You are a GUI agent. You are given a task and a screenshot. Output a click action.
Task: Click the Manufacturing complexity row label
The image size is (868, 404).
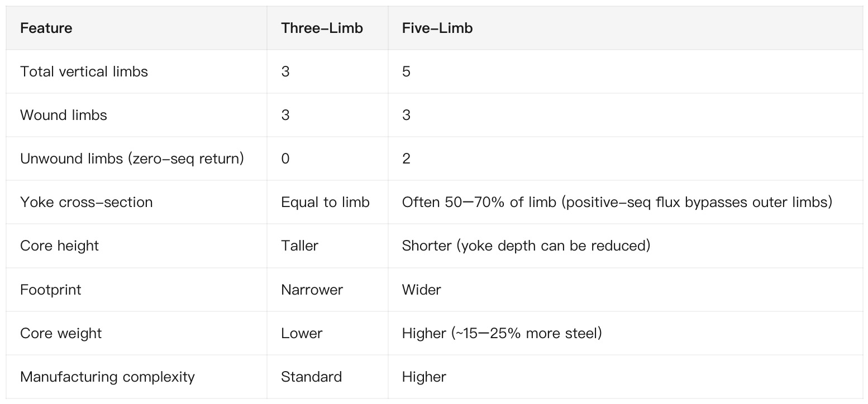[x=108, y=377]
